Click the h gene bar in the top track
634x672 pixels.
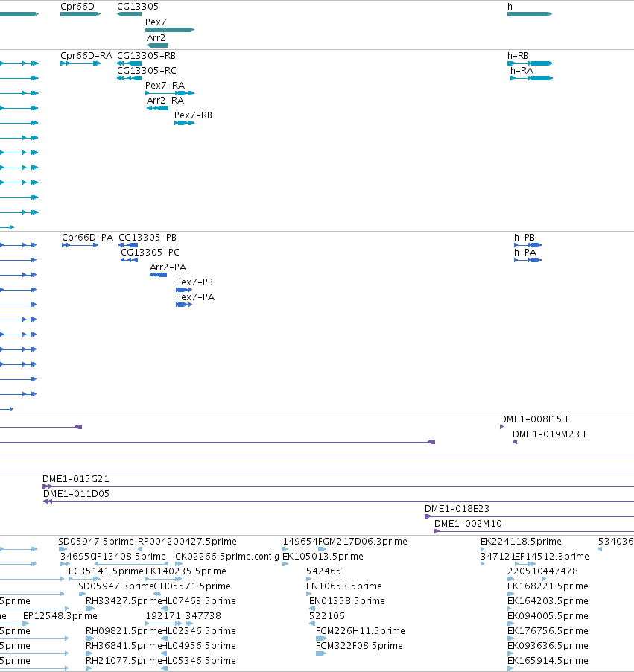(530, 14)
